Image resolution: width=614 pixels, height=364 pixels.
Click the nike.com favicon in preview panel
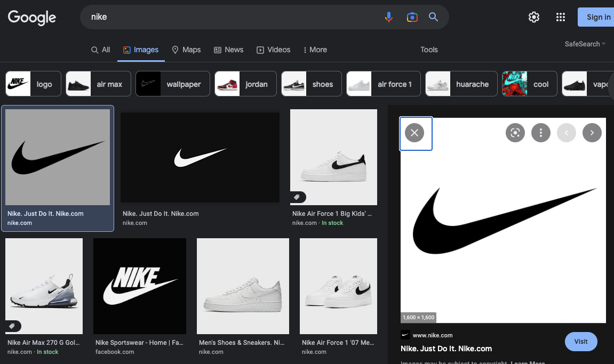point(405,335)
